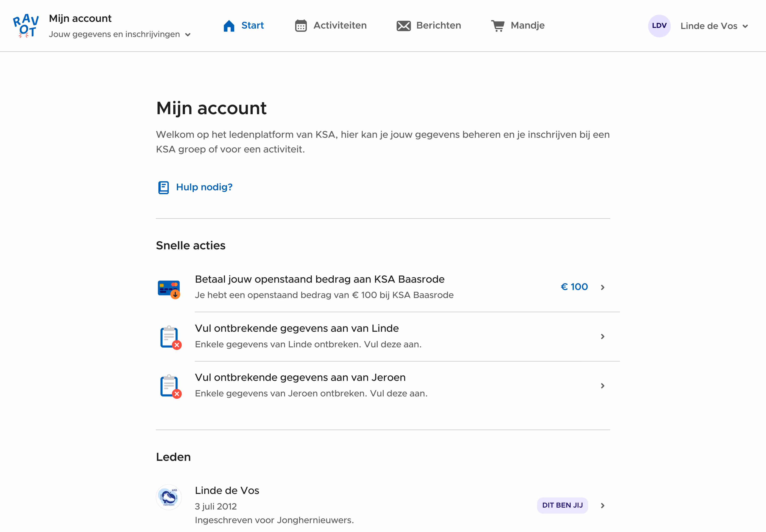Image resolution: width=766 pixels, height=532 pixels.
Task: Click the credit card payment icon
Action: (x=169, y=289)
